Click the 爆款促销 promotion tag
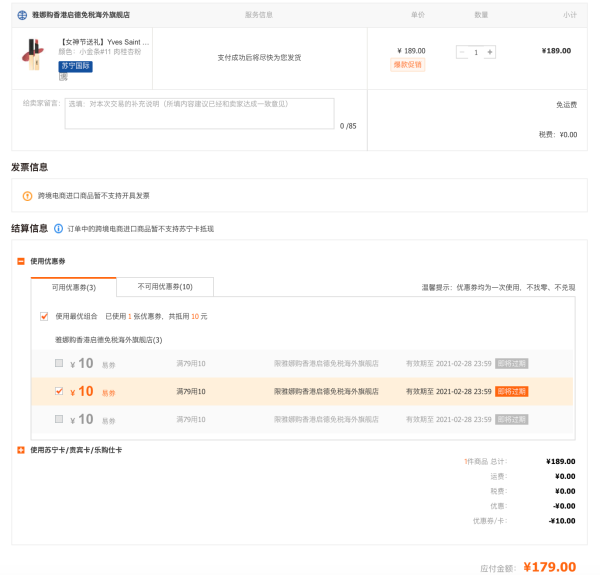This screenshot has width=600, height=575. tap(408, 65)
